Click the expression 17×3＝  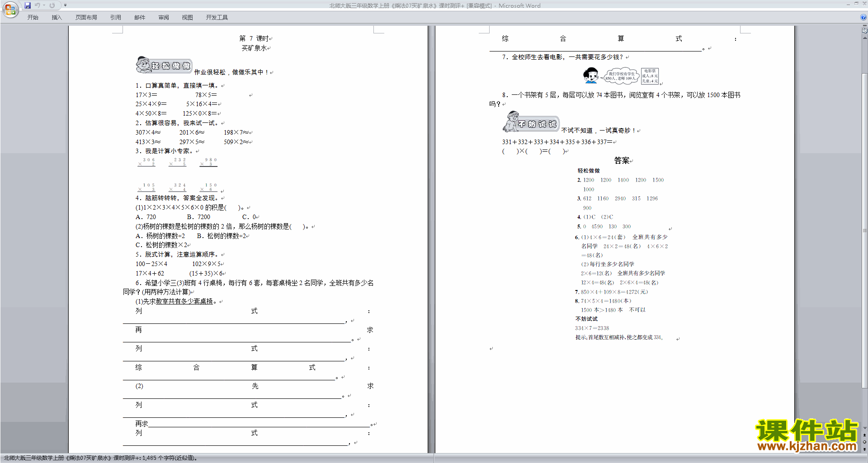tap(146, 95)
